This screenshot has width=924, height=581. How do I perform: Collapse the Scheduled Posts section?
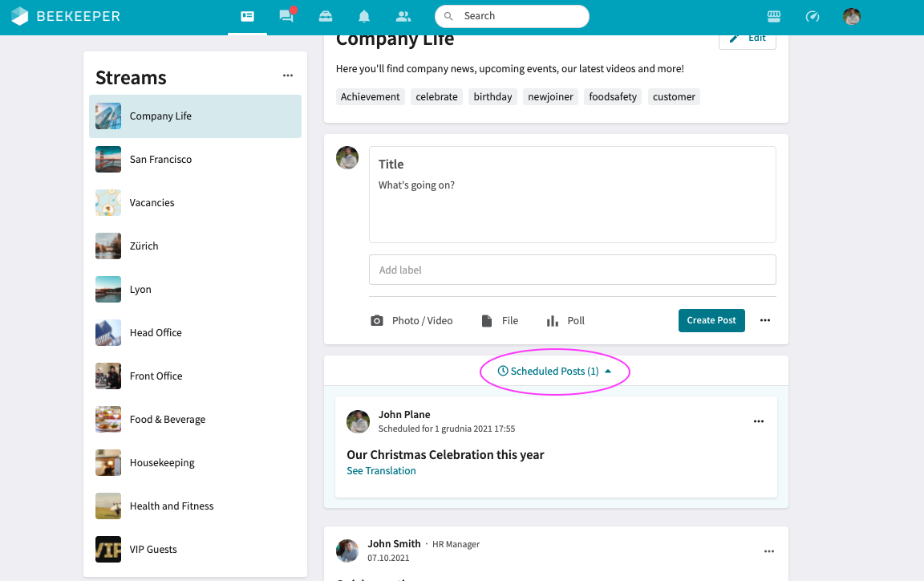pyautogui.click(x=554, y=372)
